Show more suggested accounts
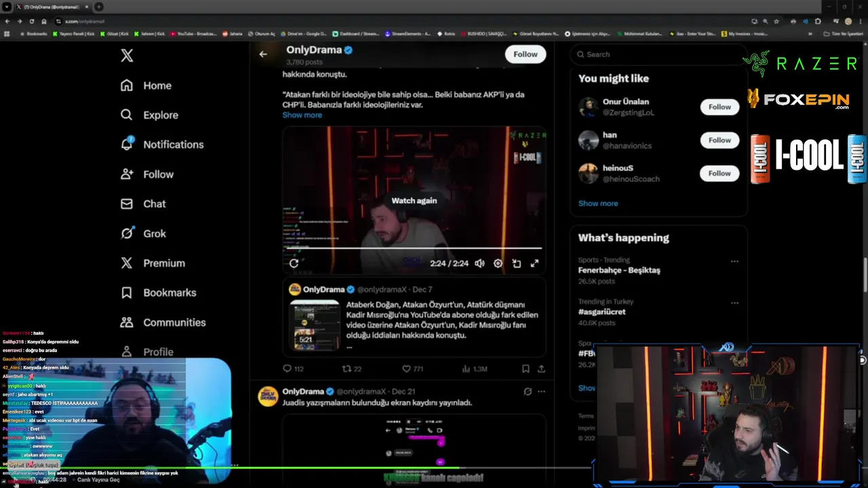The width and height of the screenshot is (868, 488). (598, 203)
